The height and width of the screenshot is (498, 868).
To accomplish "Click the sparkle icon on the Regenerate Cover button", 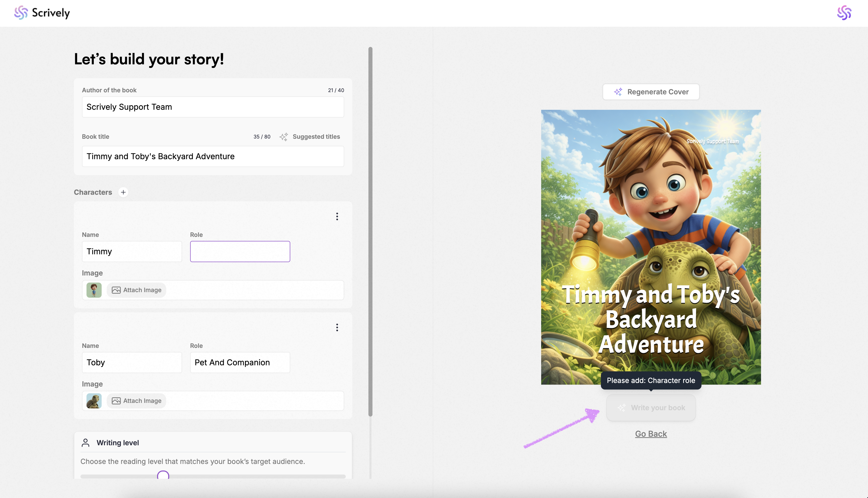I will point(618,92).
